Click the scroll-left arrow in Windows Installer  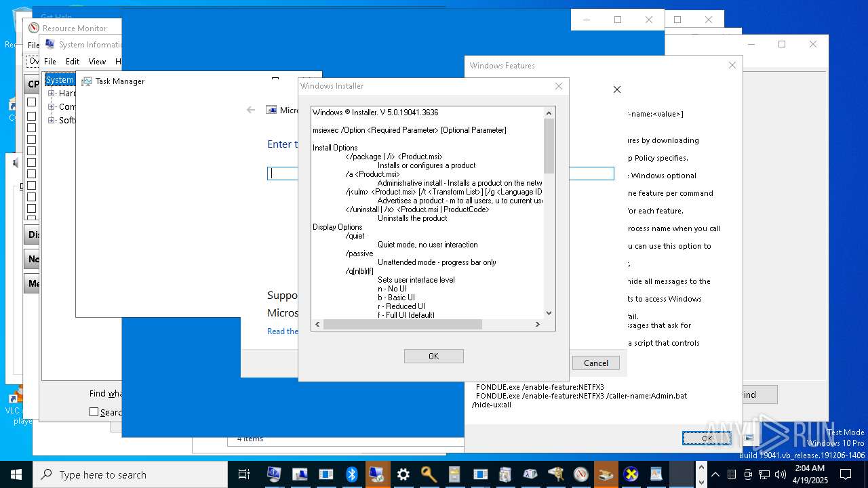click(317, 325)
